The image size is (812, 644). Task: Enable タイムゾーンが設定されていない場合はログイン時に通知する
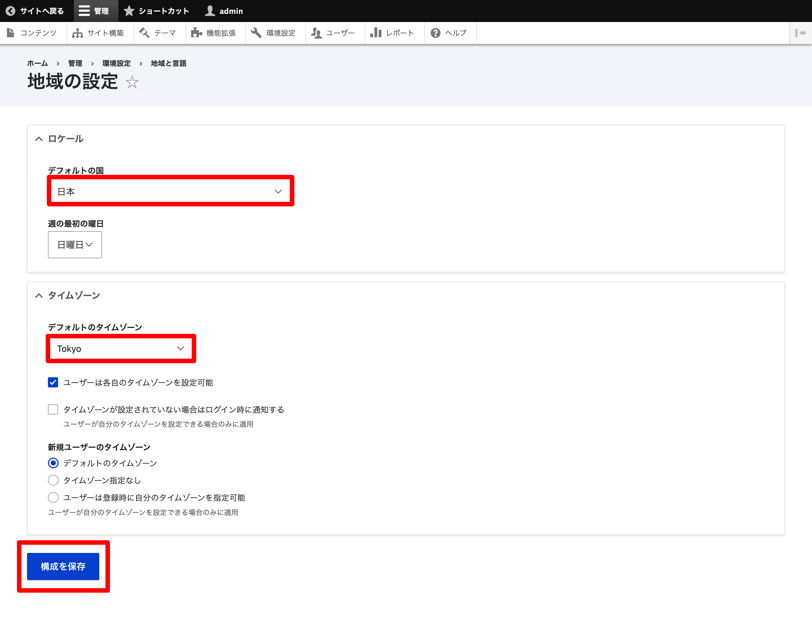[53, 409]
